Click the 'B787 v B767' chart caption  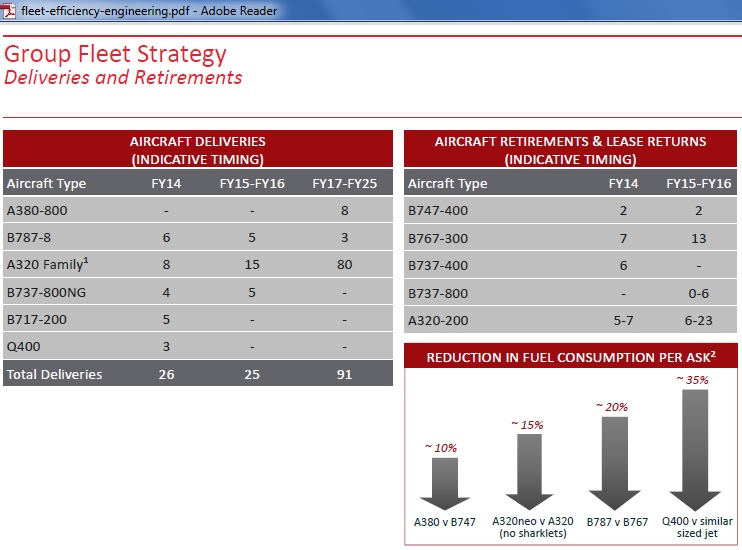pyautogui.click(x=617, y=522)
